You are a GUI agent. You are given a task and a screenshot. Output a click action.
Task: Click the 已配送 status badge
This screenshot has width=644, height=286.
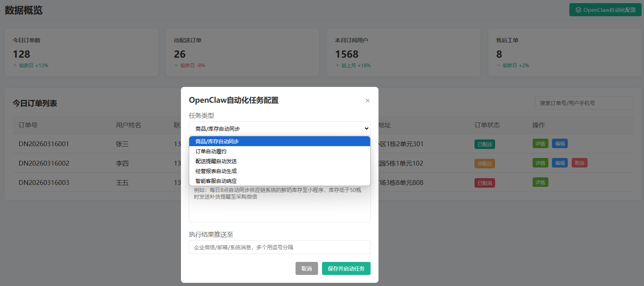click(484, 145)
